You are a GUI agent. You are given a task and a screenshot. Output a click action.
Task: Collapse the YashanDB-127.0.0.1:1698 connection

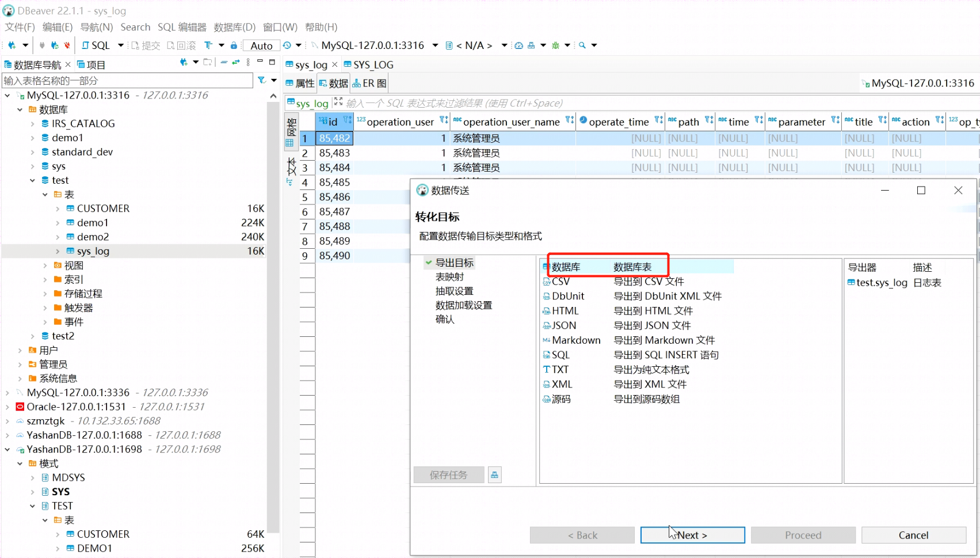7,449
